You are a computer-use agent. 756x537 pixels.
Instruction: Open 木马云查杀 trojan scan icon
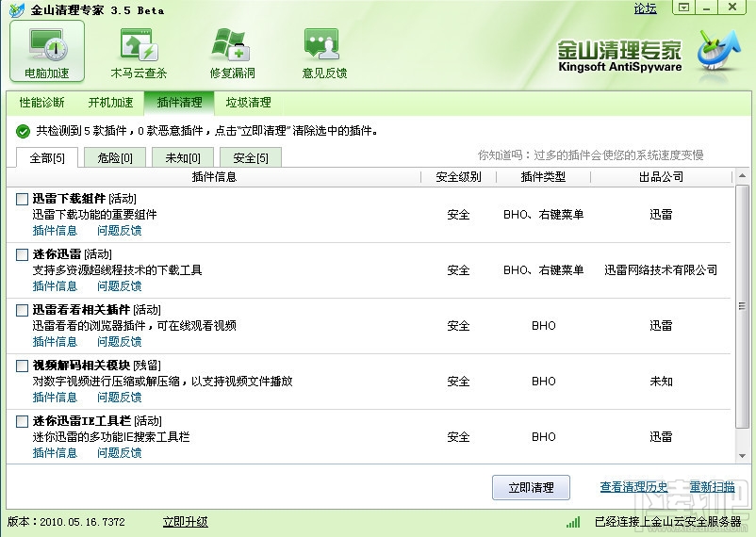[139, 45]
